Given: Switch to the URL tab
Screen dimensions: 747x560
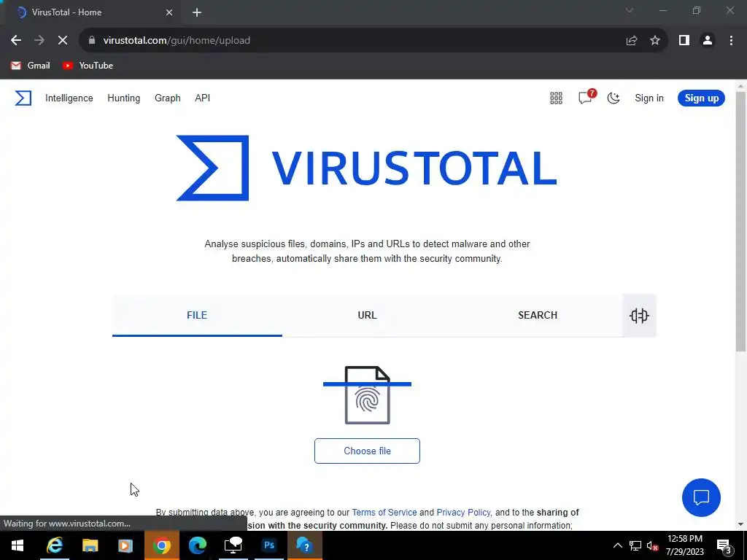Looking at the screenshot, I should [368, 315].
